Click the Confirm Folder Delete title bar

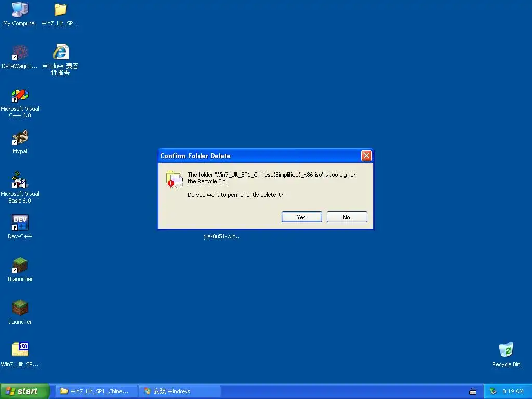(260, 156)
